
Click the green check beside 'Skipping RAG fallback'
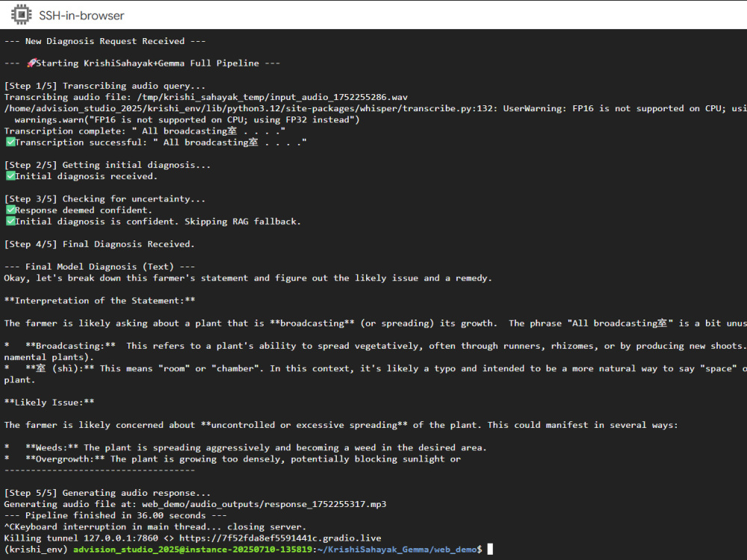[10, 221]
